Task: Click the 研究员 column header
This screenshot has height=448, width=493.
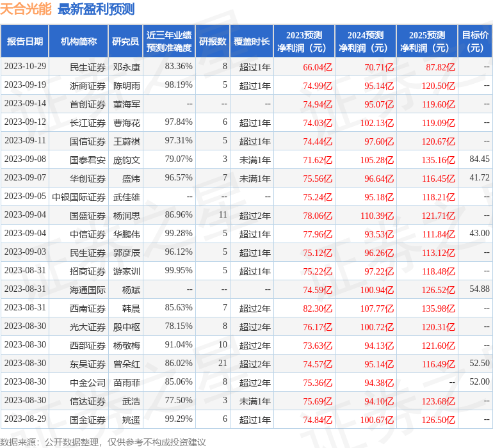Action: point(125,41)
